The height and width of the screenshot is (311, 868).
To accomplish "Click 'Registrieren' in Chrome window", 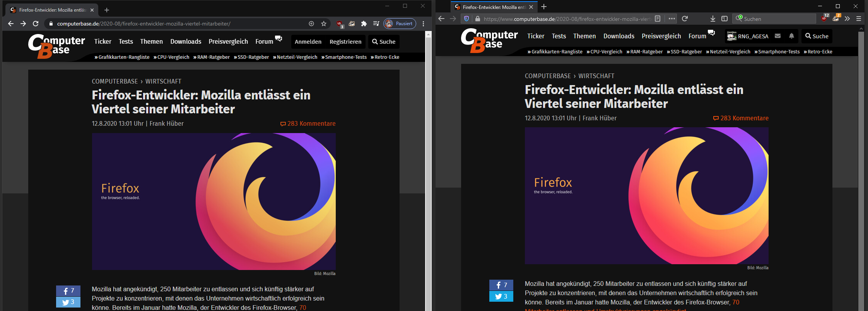I will click(345, 42).
